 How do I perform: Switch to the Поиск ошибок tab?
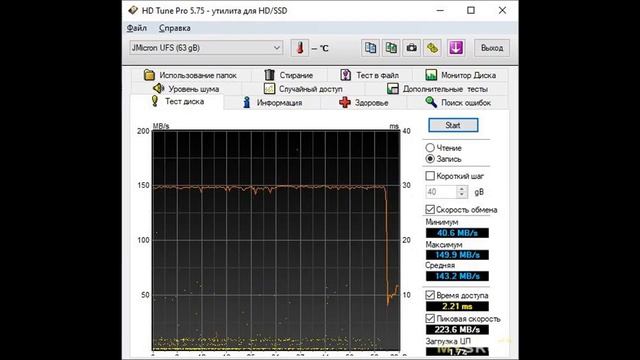[458, 102]
